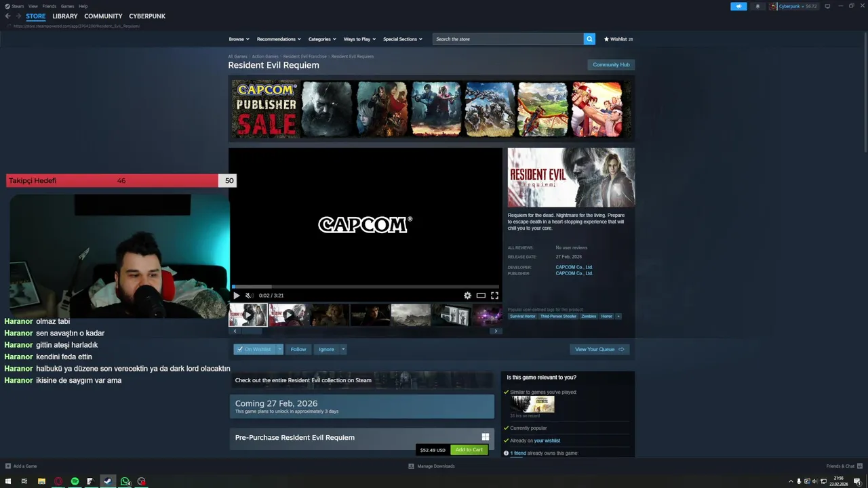This screenshot has height=488, width=868.
Task: Go forward with the Steam forward arrow
Action: (x=18, y=16)
